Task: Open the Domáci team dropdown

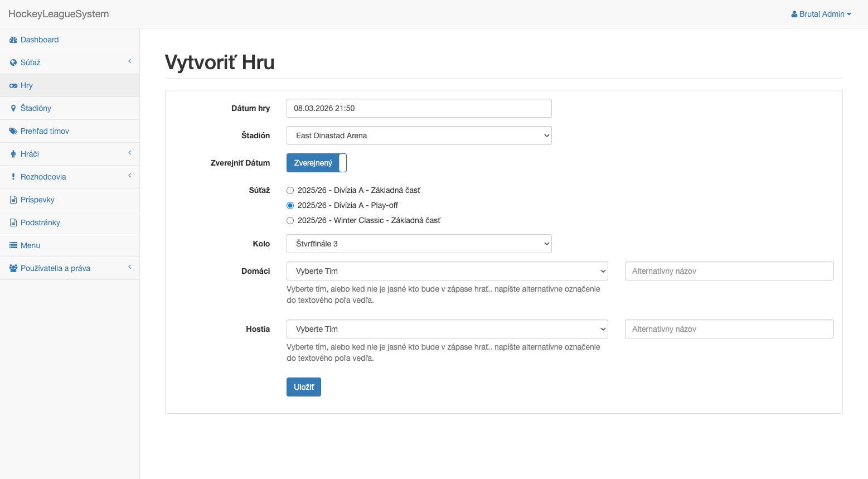Action: (447, 271)
